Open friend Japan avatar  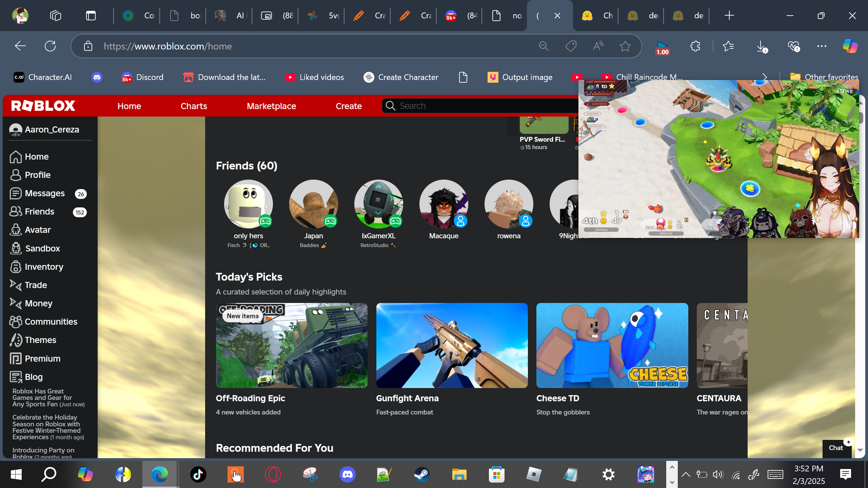click(x=314, y=204)
